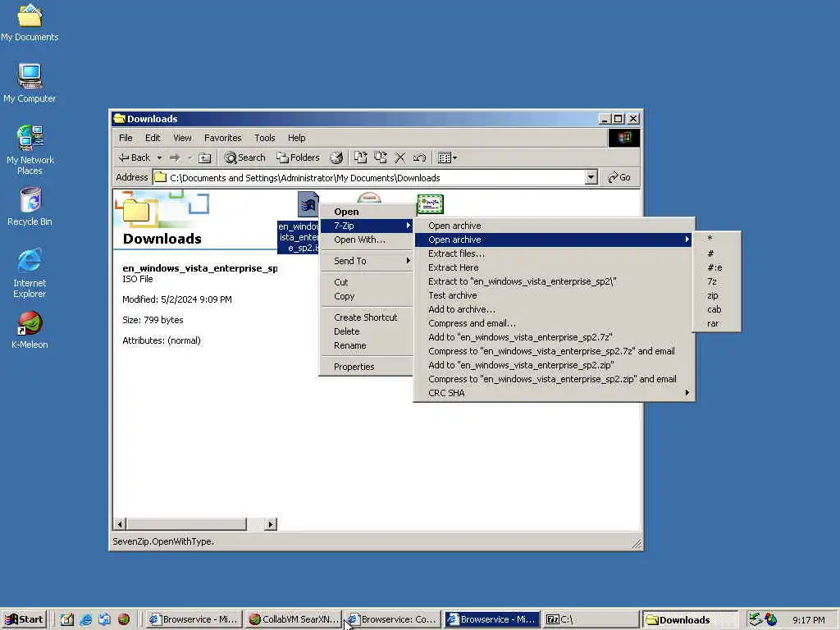
Task: Open the Views dropdown button
Action: 447,157
